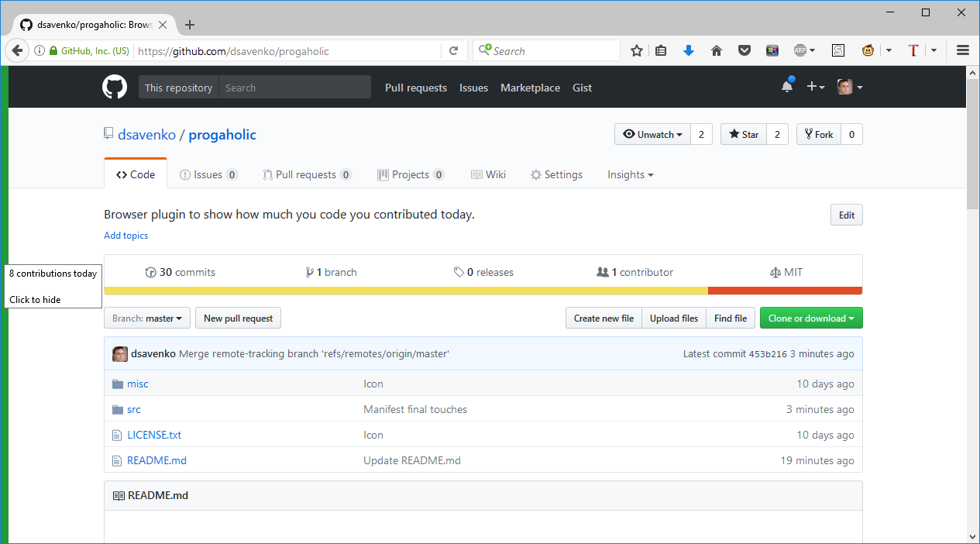Close the dsavenko/progaholic tab
Viewport: 980px width, 544px height.
pyautogui.click(x=163, y=25)
